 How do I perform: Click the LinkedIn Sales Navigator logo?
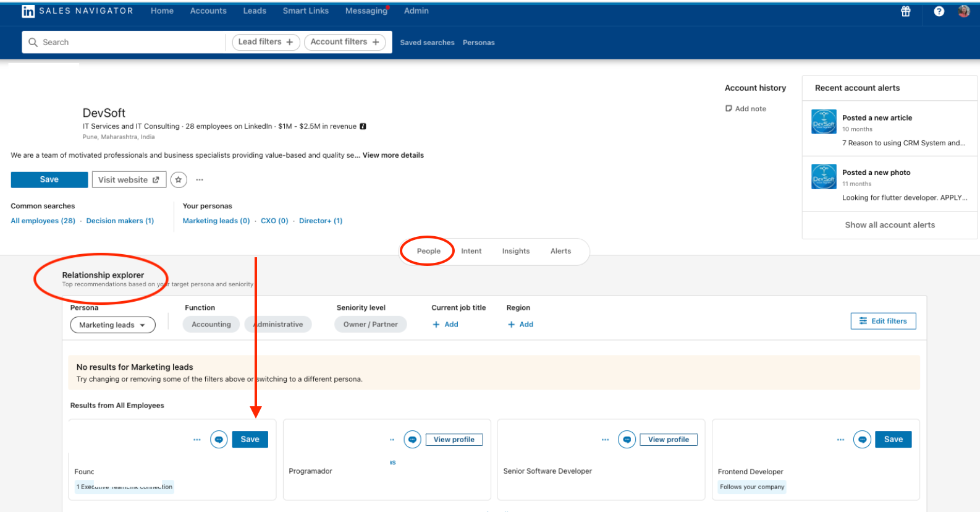click(x=77, y=11)
